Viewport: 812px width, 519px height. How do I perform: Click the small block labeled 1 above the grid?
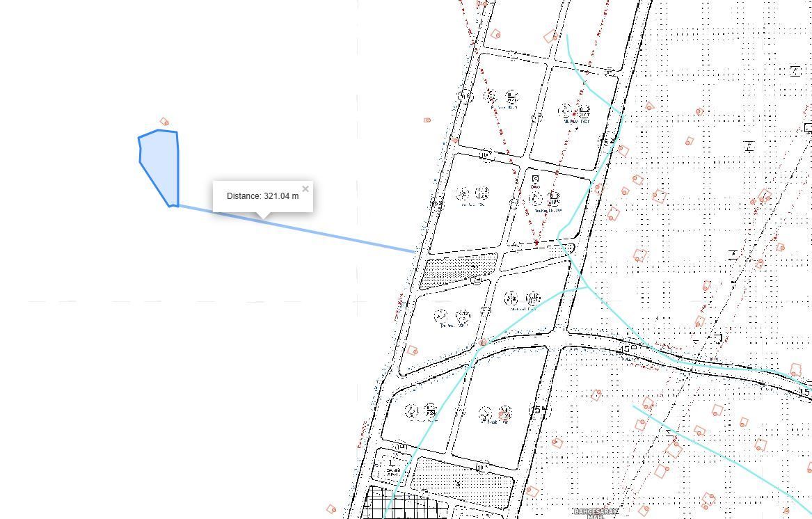tap(392, 465)
